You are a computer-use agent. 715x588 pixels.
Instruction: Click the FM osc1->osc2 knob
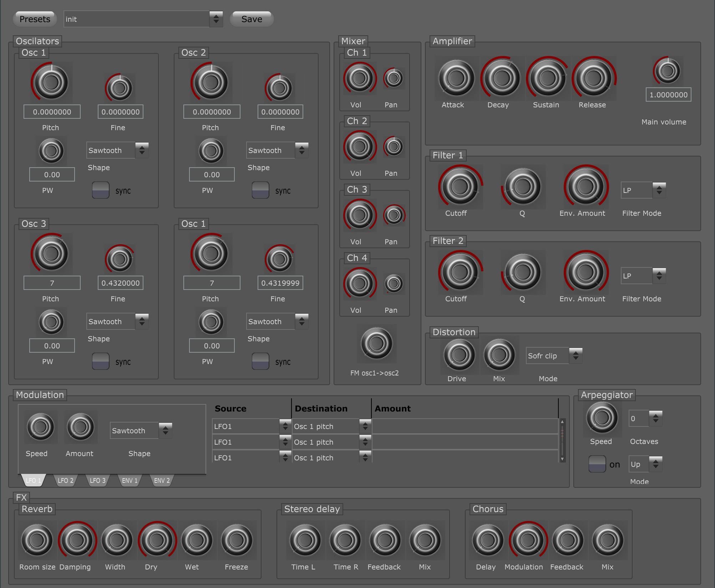click(376, 344)
